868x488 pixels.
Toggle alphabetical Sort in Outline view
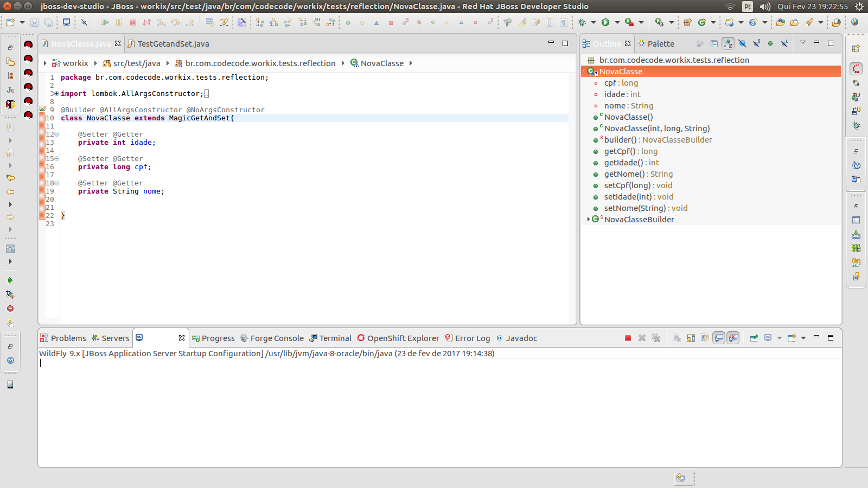click(x=728, y=43)
